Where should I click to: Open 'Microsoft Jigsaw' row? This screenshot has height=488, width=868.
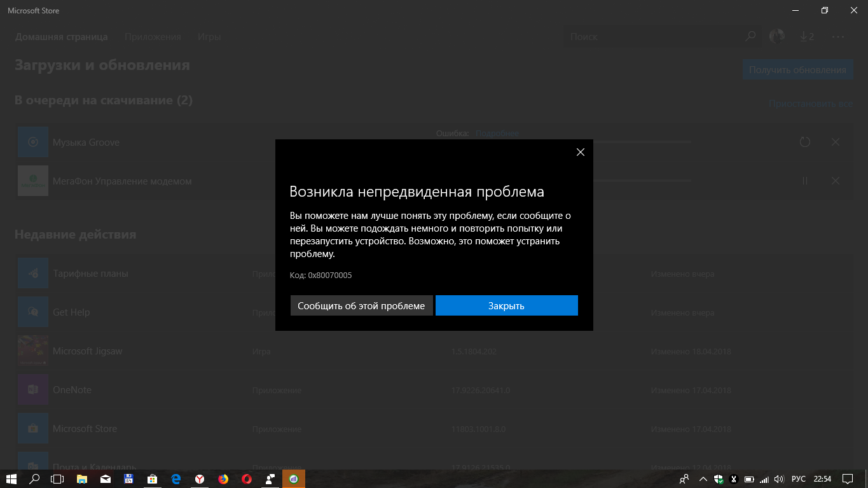tap(434, 351)
